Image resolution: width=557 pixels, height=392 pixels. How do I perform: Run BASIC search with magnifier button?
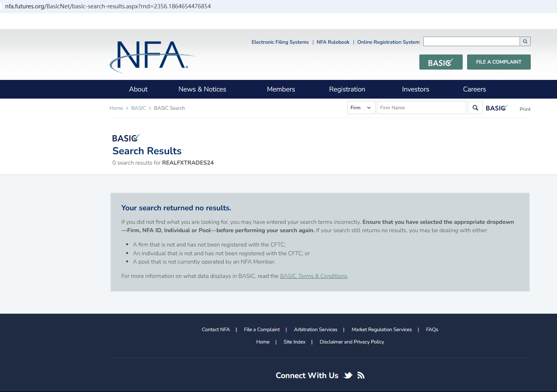[475, 108]
